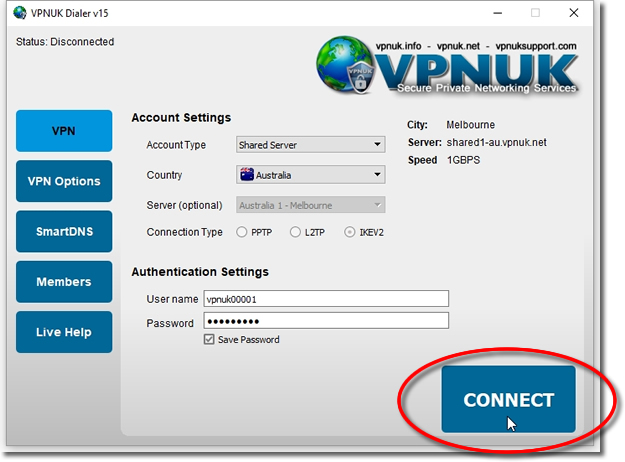Open the Live Help section
The width and height of the screenshot is (625, 462).
pyautogui.click(x=64, y=332)
